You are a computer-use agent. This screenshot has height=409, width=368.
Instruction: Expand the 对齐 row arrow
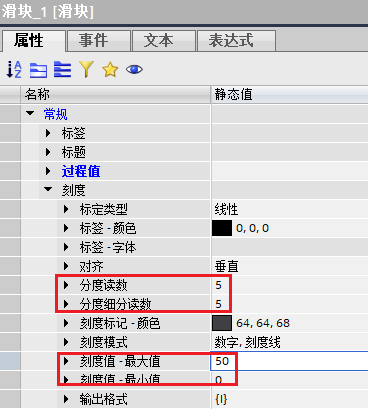coord(66,266)
